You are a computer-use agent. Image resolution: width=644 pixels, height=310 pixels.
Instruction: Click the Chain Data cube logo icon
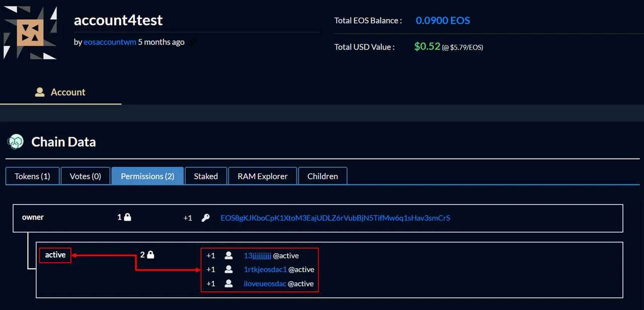pyautogui.click(x=16, y=142)
